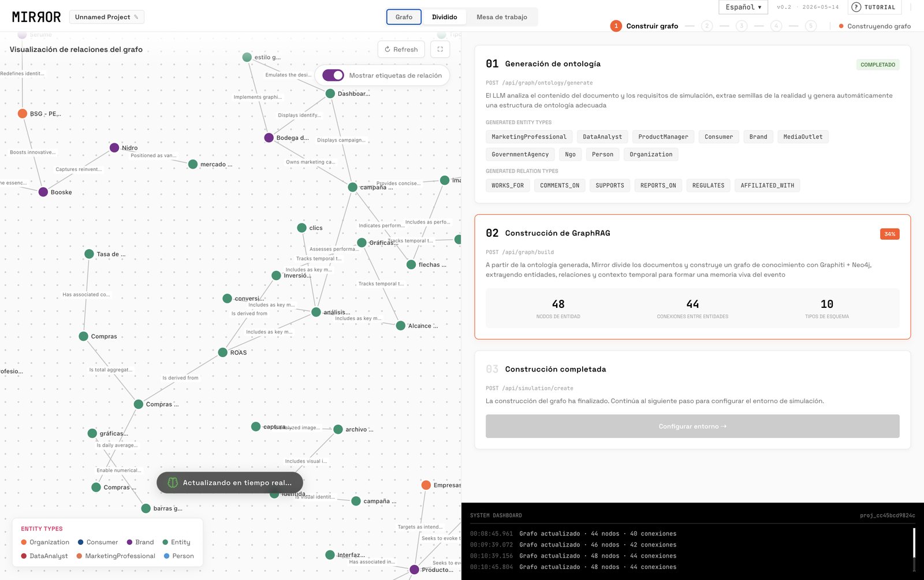Click the Person legend entry
The image size is (924, 580).
(x=178, y=556)
